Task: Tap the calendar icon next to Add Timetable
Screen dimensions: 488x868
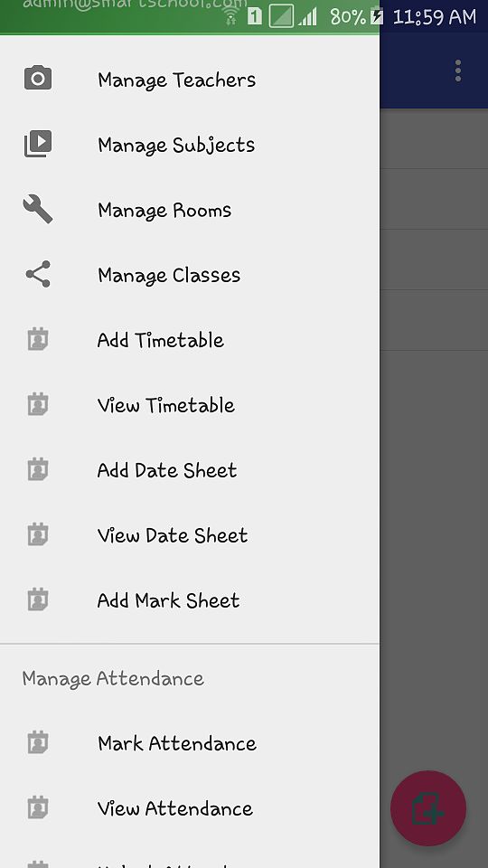Action: click(x=38, y=339)
